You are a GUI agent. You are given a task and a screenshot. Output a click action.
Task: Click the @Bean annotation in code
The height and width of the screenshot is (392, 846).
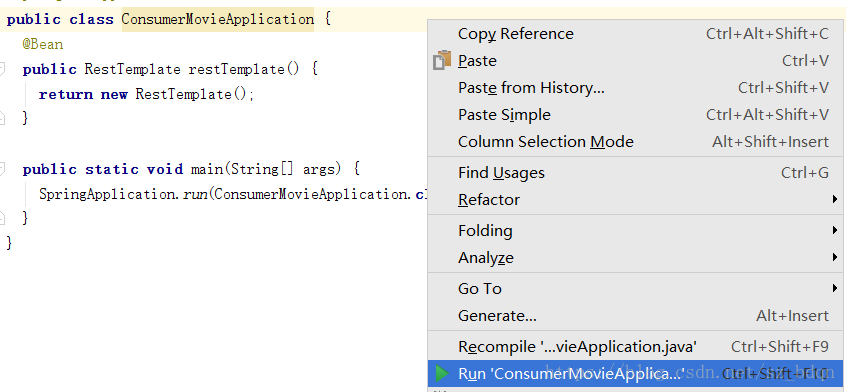click(43, 44)
